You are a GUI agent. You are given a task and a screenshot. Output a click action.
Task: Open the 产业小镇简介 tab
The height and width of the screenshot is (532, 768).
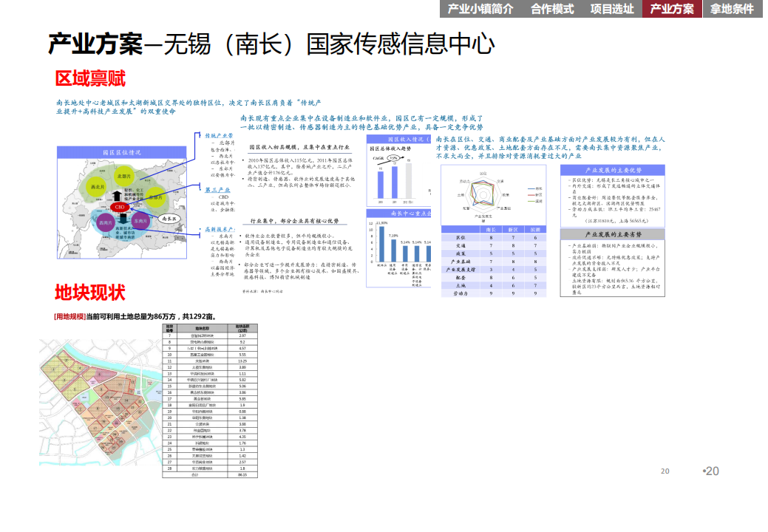point(480,9)
